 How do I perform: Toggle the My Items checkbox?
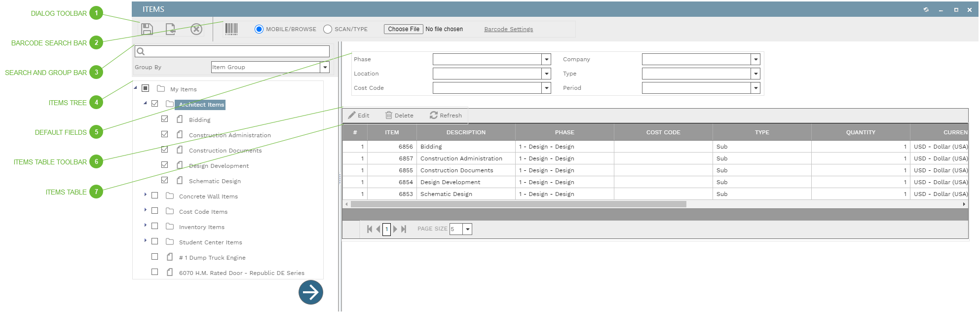click(x=145, y=88)
